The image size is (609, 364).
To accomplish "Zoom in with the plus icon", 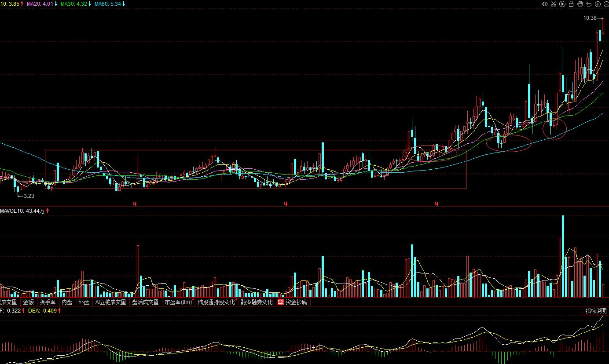I will point(598,4).
